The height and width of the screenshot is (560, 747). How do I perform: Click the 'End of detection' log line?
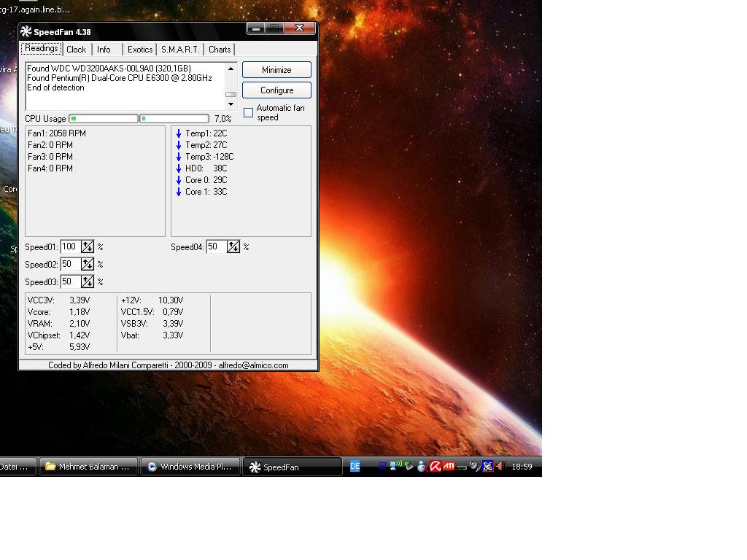click(x=55, y=87)
